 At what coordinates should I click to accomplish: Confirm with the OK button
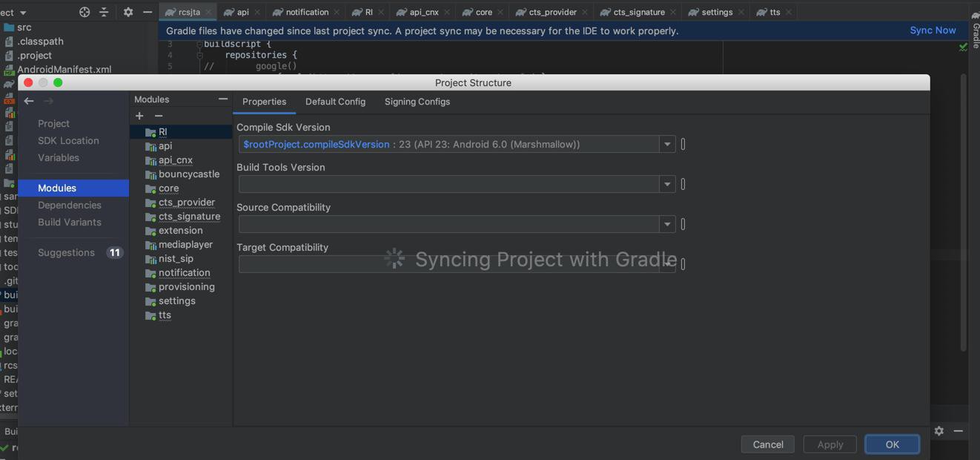click(x=893, y=444)
